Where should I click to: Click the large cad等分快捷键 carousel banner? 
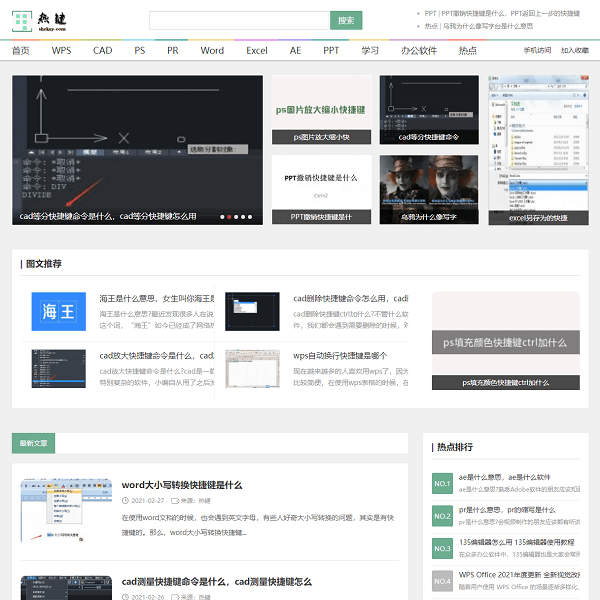[x=137, y=150]
